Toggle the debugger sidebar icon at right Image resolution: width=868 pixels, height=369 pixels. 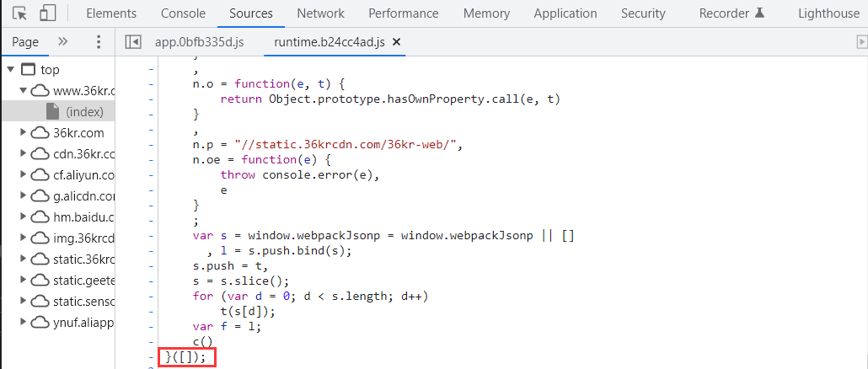pos(861,42)
